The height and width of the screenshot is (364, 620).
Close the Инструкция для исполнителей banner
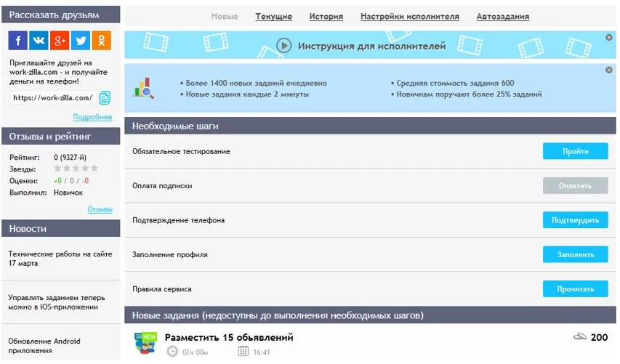pos(609,37)
